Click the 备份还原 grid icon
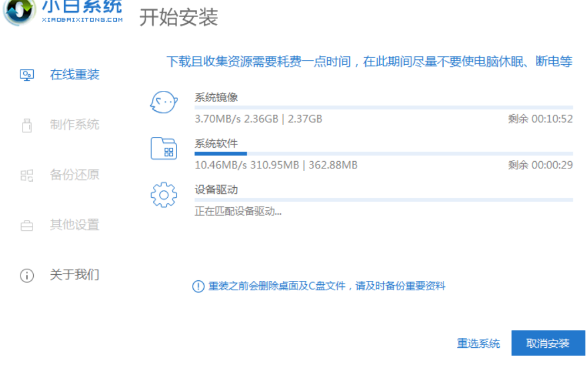The image size is (588, 365). coord(27,176)
